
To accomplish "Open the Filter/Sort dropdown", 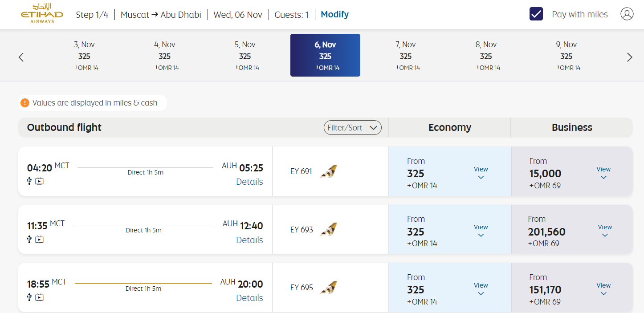I will click(x=352, y=128).
